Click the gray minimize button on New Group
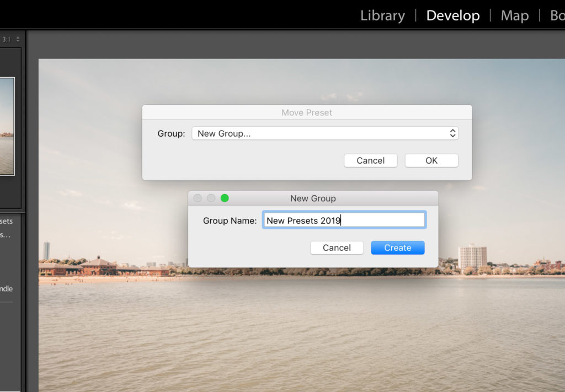The width and height of the screenshot is (565, 392). point(211,198)
